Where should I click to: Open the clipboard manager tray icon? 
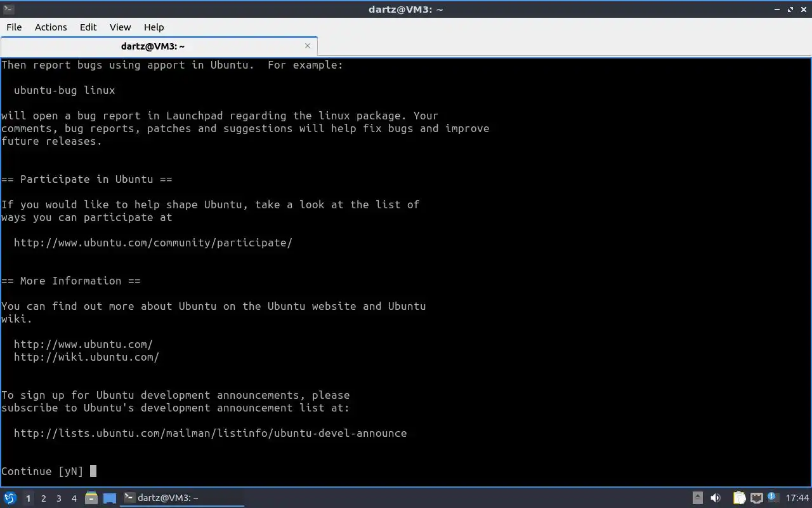click(x=739, y=498)
